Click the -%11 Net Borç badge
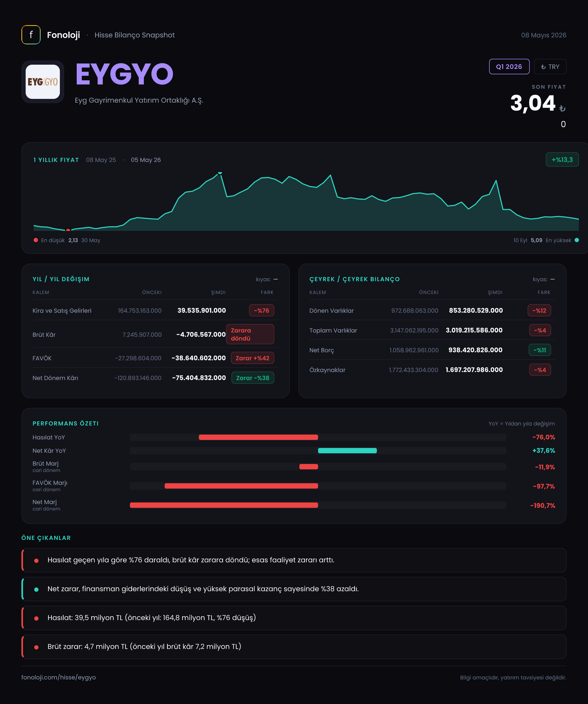 coord(540,350)
